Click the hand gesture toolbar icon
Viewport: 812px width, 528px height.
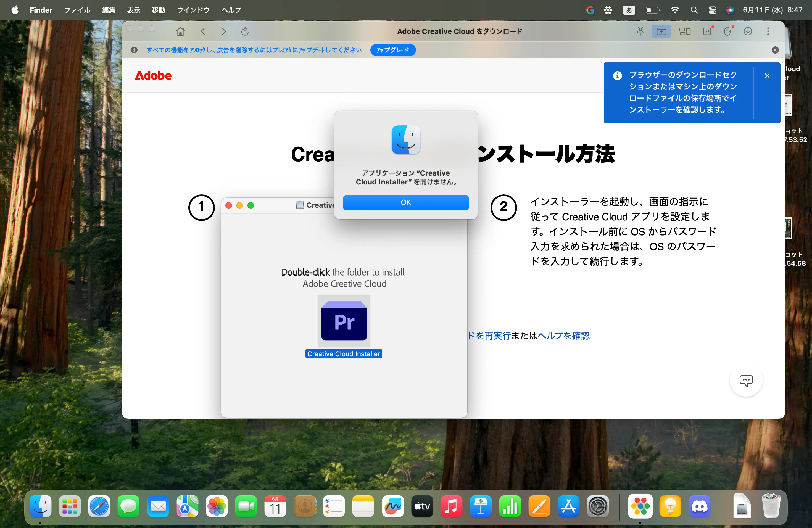pyautogui.click(x=727, y=31)
